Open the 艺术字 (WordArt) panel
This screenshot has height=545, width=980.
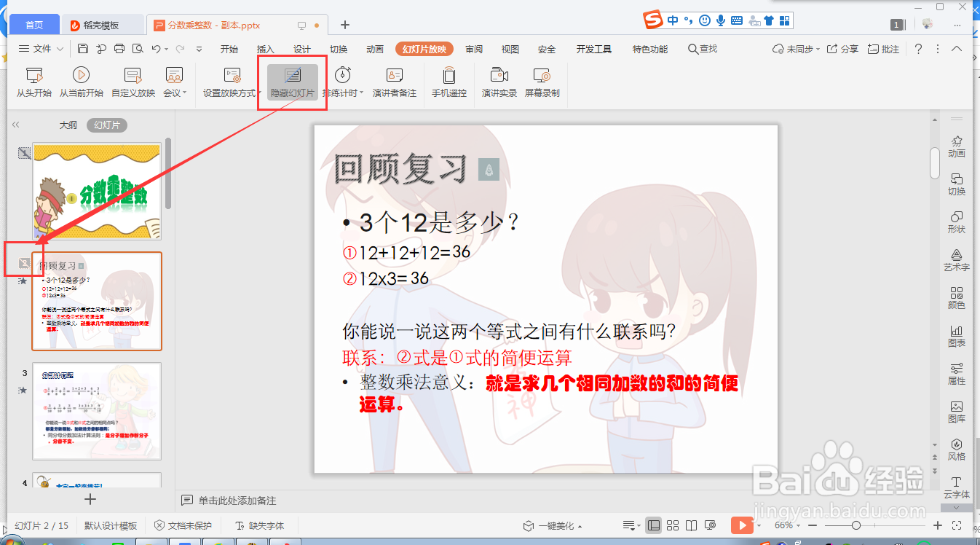956,261
